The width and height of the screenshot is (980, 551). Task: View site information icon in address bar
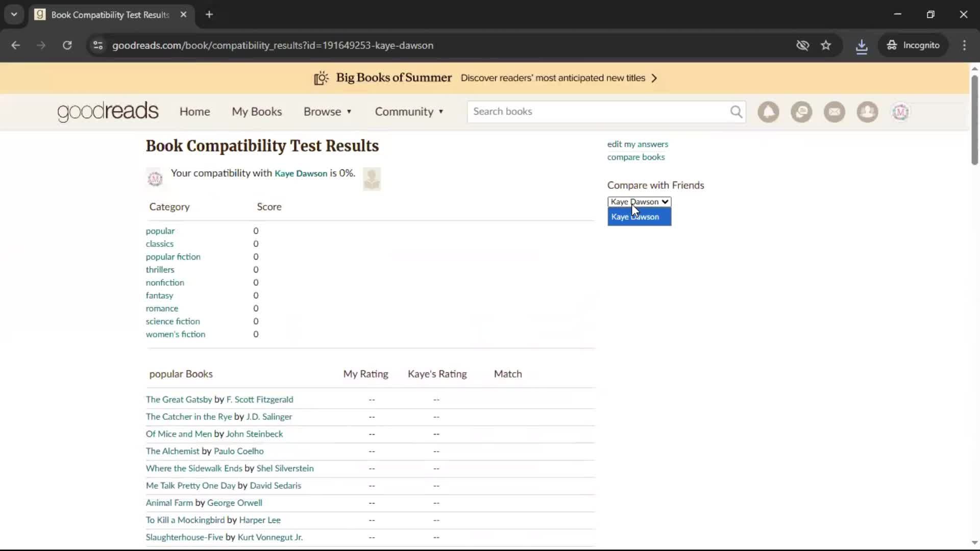pos(98,45)
